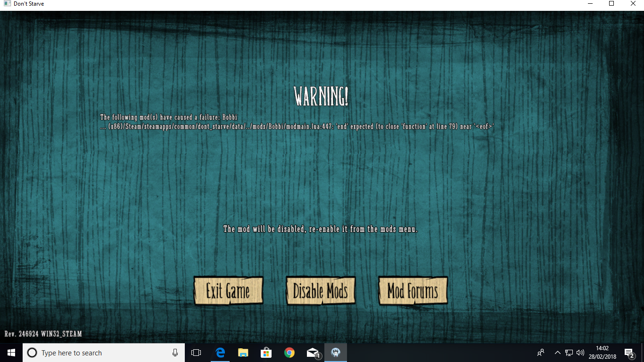Click the network status tray icon
This screenshot has width=644, height=362.
tap(569, 353)
